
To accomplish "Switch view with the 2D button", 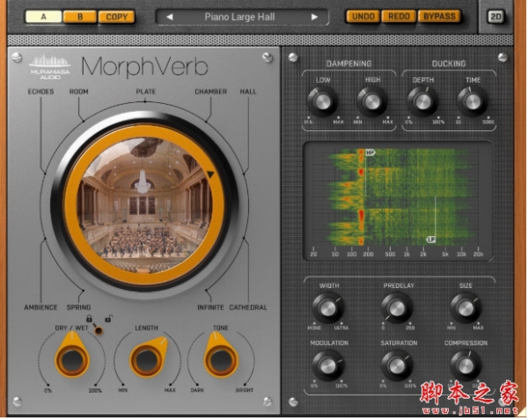I will click(495, 17).
